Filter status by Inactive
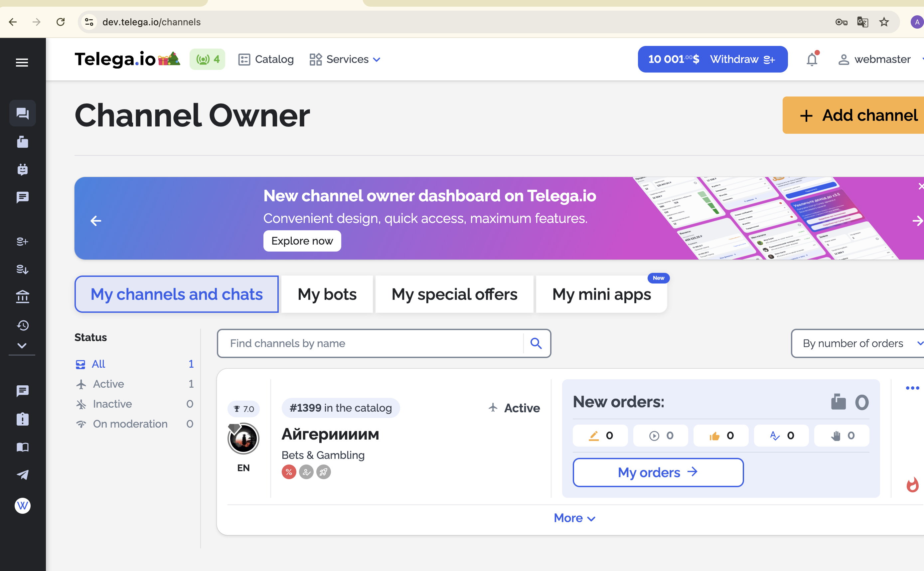Viewport: 924px width, 571px height. pyautogui.click(x=134, y=404)
